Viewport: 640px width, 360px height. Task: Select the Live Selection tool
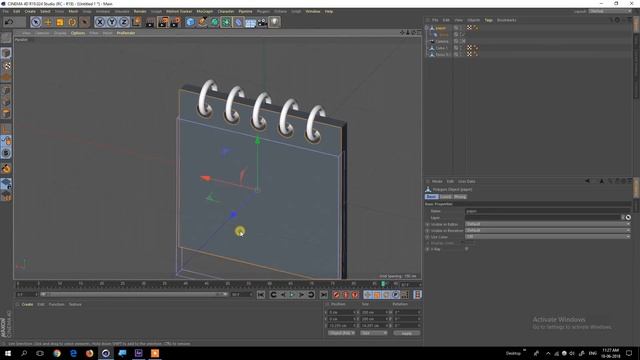[36, 22]
